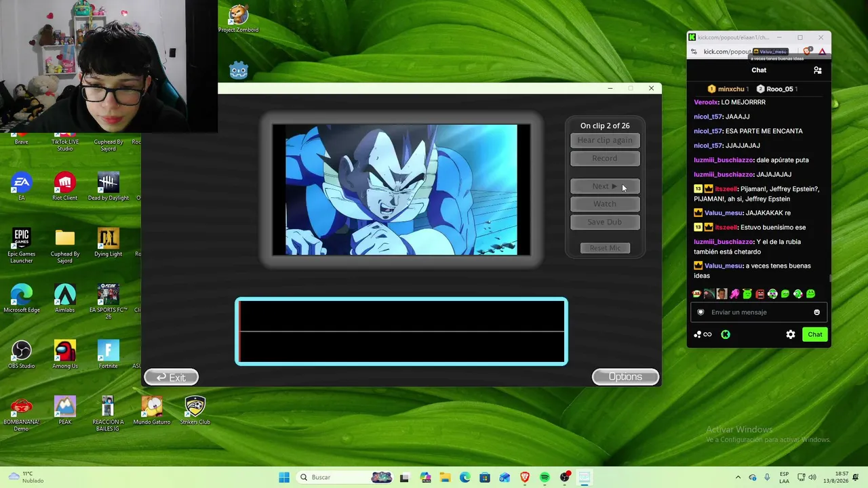Click the microphone icon in system tray
Image resolution: width=868 pixels, height=488 pixels.
[767, 477]
